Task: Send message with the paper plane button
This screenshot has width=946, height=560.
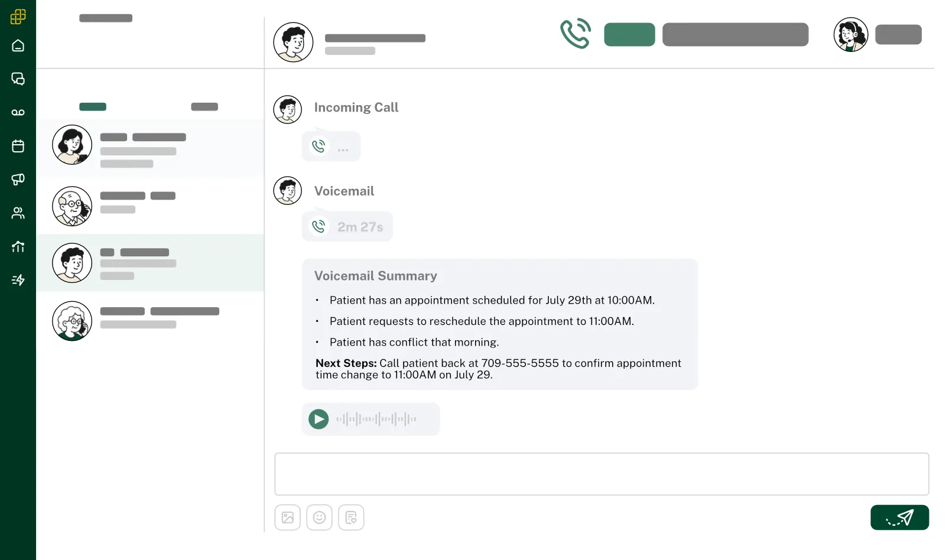Action: tap(899, 517)
